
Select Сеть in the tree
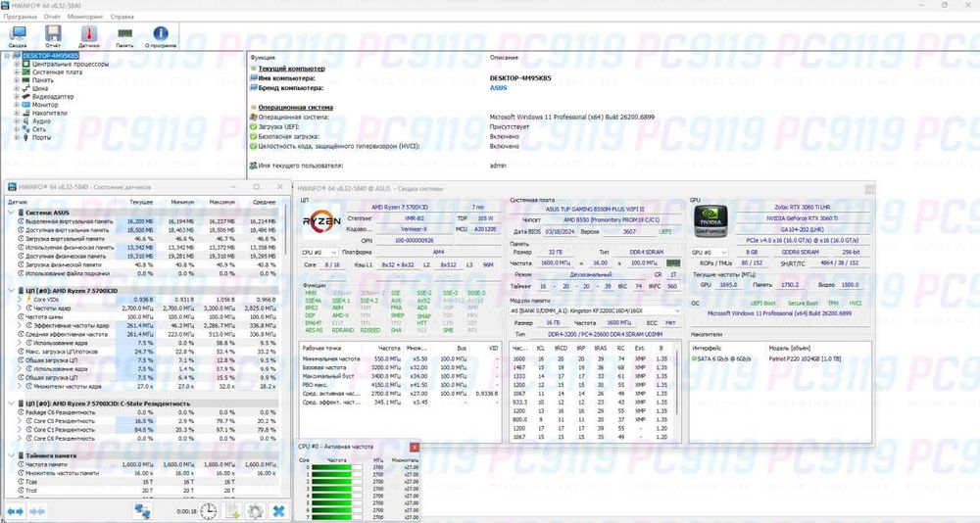coord(39,128)
